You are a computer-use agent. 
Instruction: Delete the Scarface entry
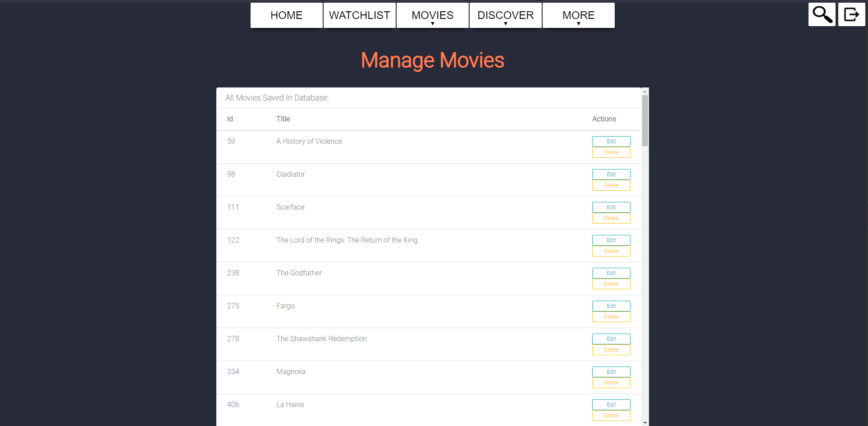(x=611, y=218)
